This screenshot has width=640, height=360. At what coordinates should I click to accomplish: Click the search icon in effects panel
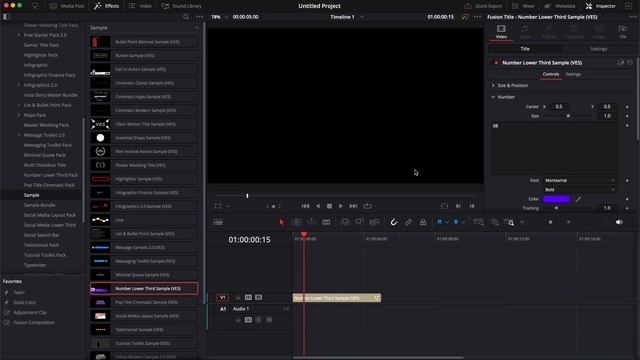186,17
